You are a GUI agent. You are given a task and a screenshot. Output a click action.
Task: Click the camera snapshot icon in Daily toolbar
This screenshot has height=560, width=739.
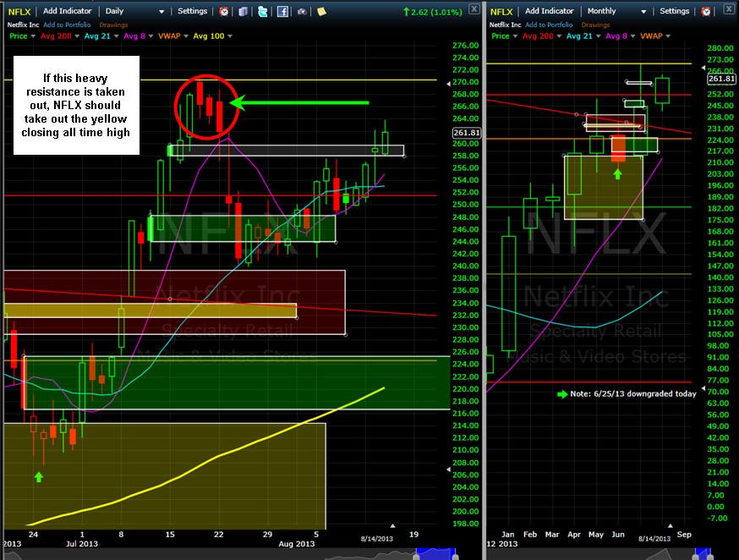[x=302, y=11]
